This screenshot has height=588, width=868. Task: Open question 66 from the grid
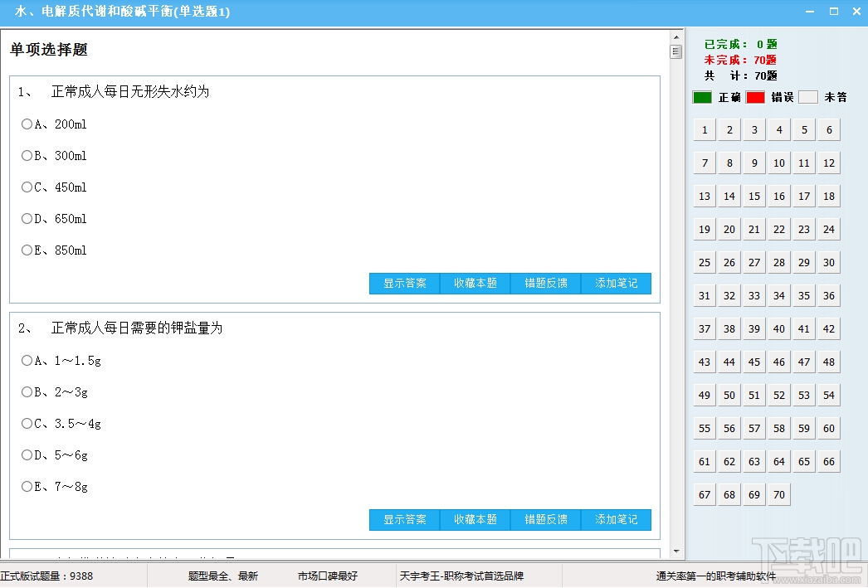tap(829, 462)
